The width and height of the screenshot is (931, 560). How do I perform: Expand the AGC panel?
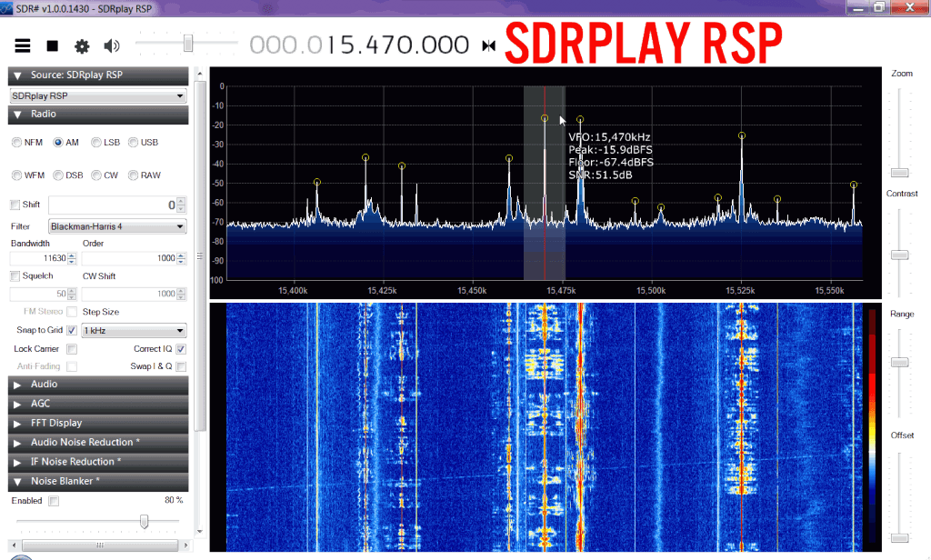click(x=98, y=404)
